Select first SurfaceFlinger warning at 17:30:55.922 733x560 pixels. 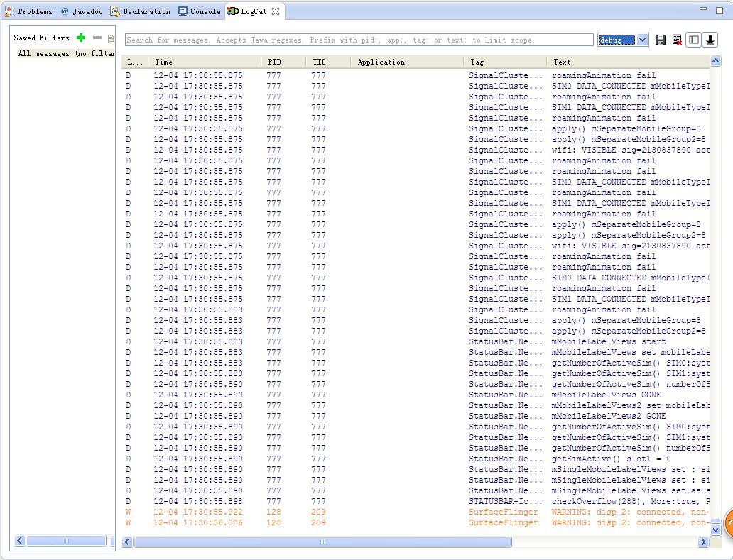pyautogui.click(x=416, y=512)
